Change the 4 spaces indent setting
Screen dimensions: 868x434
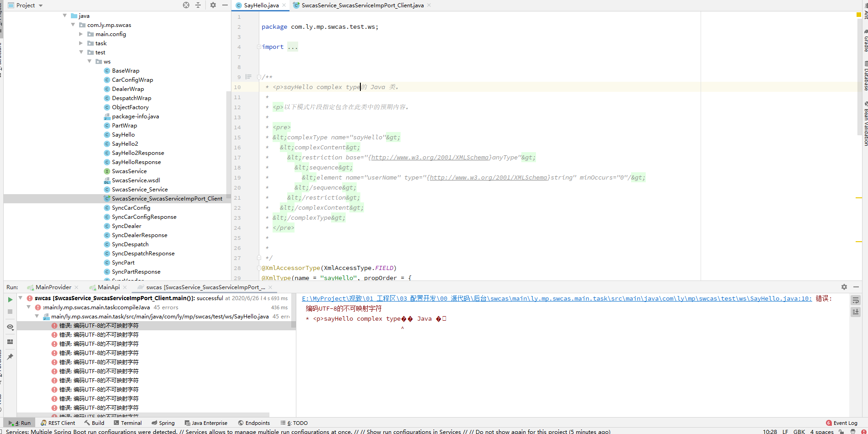822,432
